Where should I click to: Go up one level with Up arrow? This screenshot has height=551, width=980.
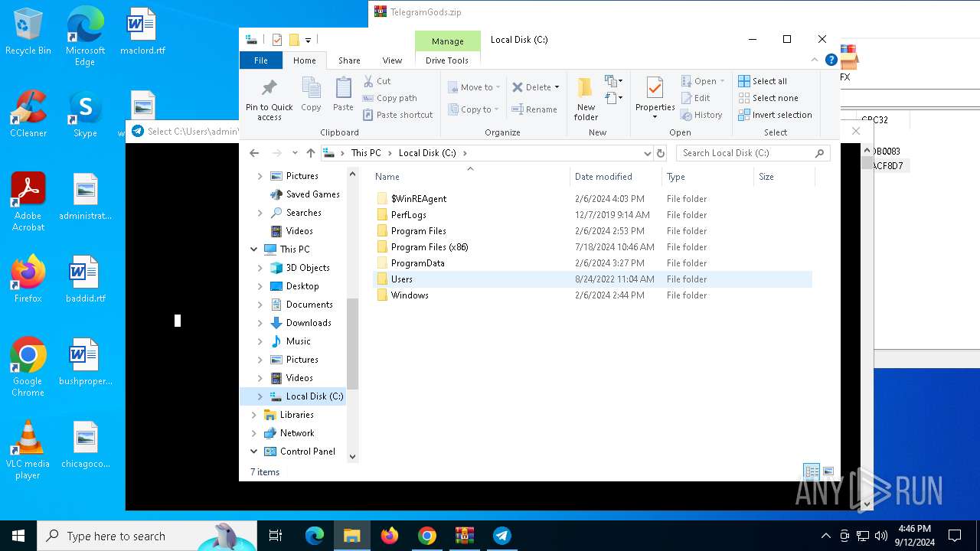click(x=310, y=153)
